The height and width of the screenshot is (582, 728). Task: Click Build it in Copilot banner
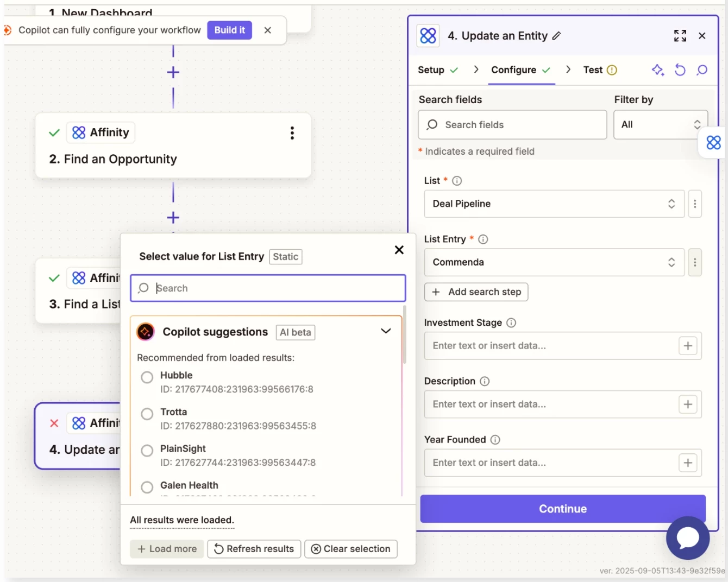pos(229,30)
